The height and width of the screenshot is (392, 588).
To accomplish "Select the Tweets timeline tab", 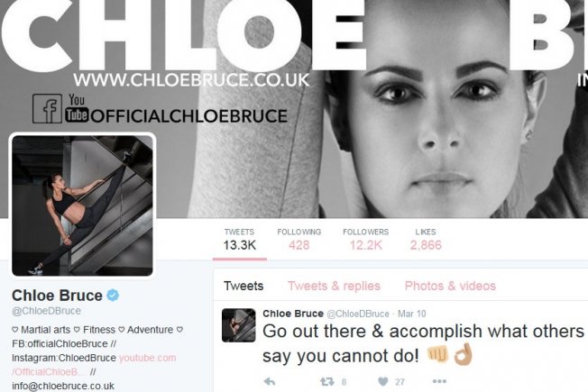I will pos(243,286).
